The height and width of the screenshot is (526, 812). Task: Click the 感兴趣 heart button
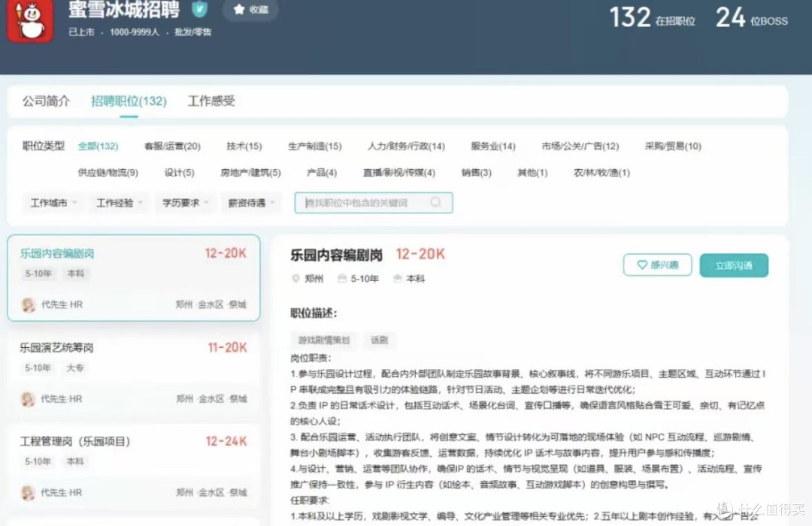pos(657,265)
